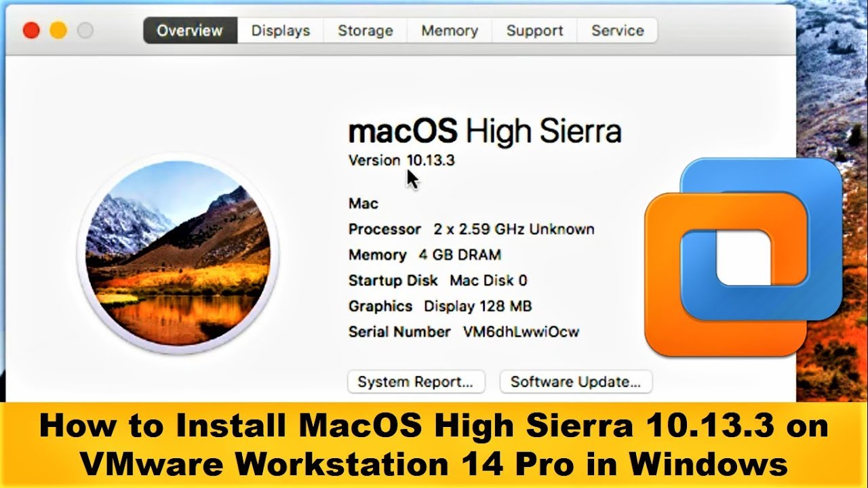
Task: Click the Graphics Display 128 MB line
Action: (x=440, y=306)
